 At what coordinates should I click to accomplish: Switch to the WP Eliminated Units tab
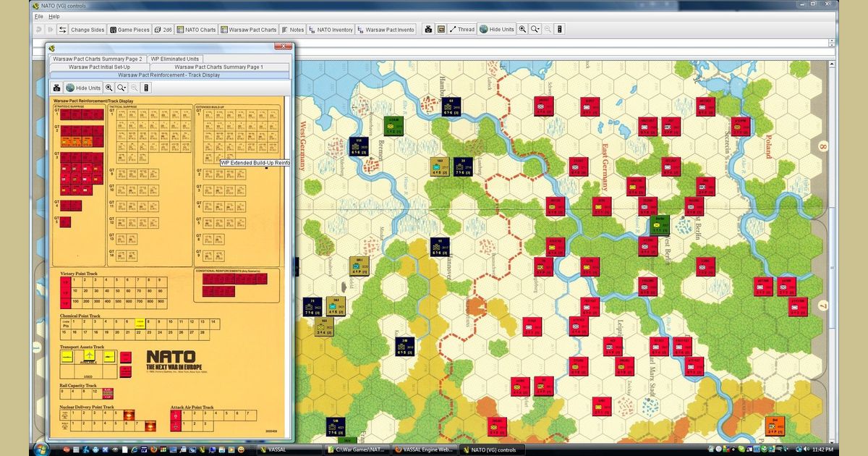174,59
